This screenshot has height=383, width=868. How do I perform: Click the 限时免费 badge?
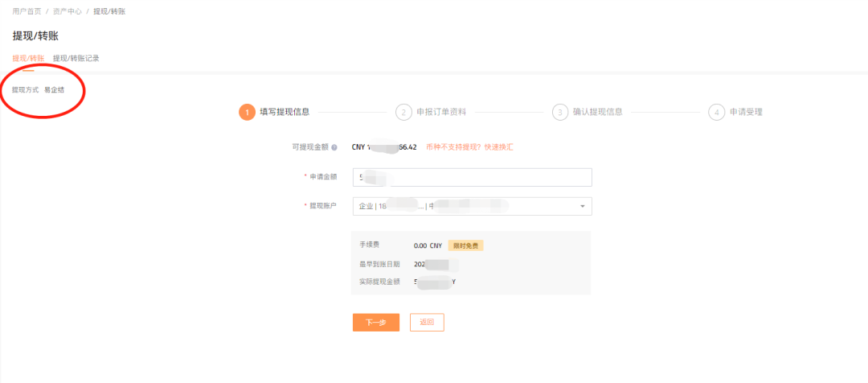465,245
